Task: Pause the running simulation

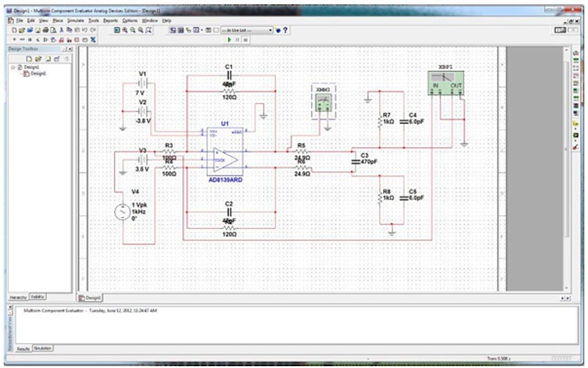Action: point(237,40)
